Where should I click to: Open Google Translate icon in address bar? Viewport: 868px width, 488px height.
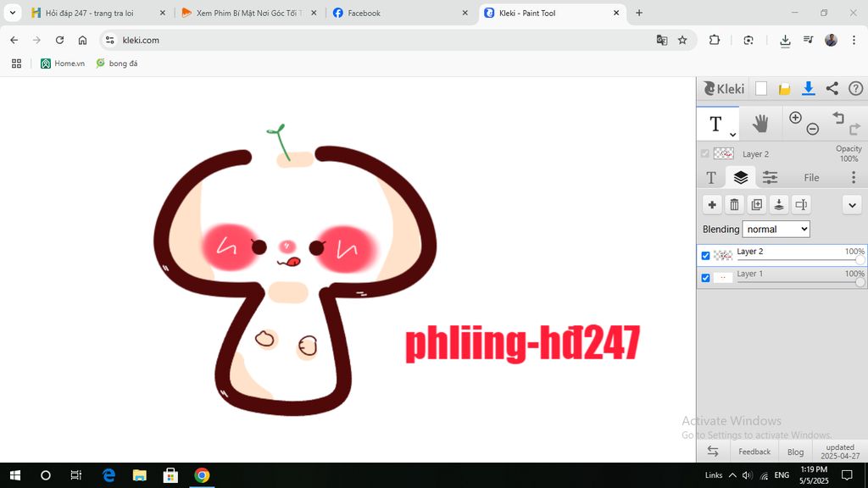661,40
